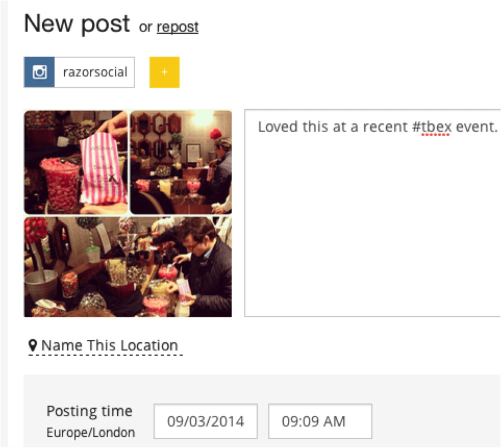Image resolution: width=501 pixels, height=448 pixels.
Task: Click the word Loved in the caption
Action: pyautogui.click(x=277, y=127)
